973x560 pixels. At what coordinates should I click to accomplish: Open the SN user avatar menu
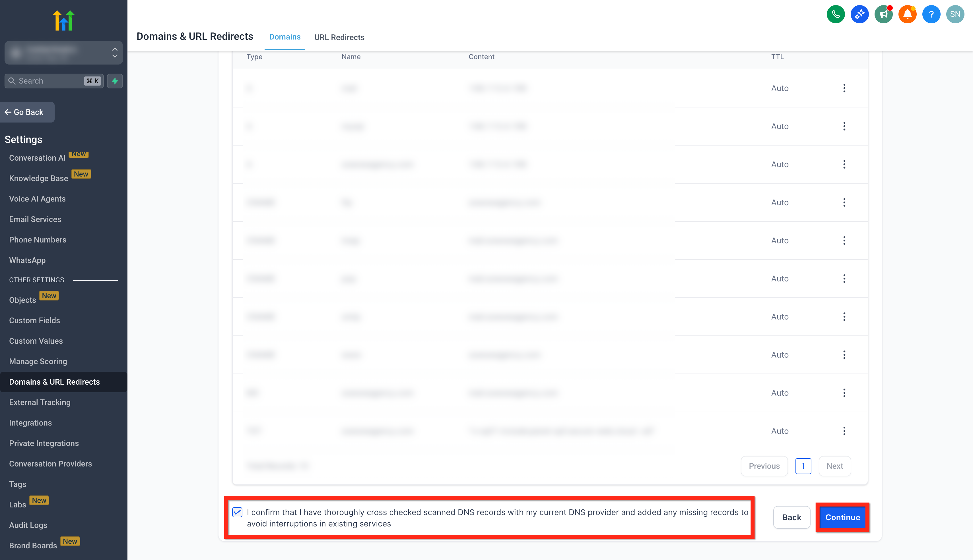click(955, 14)
